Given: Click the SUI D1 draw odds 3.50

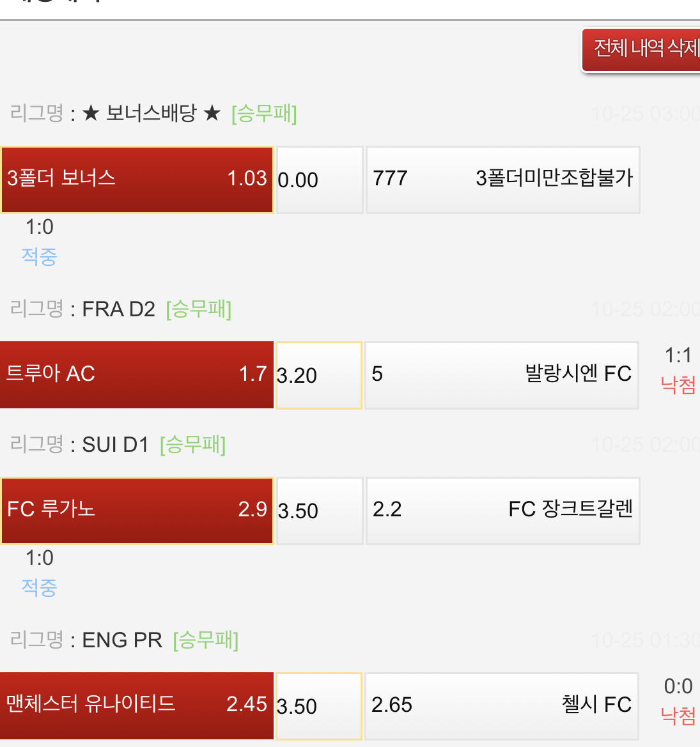Looking at the screenshot, I should [320, 511].
